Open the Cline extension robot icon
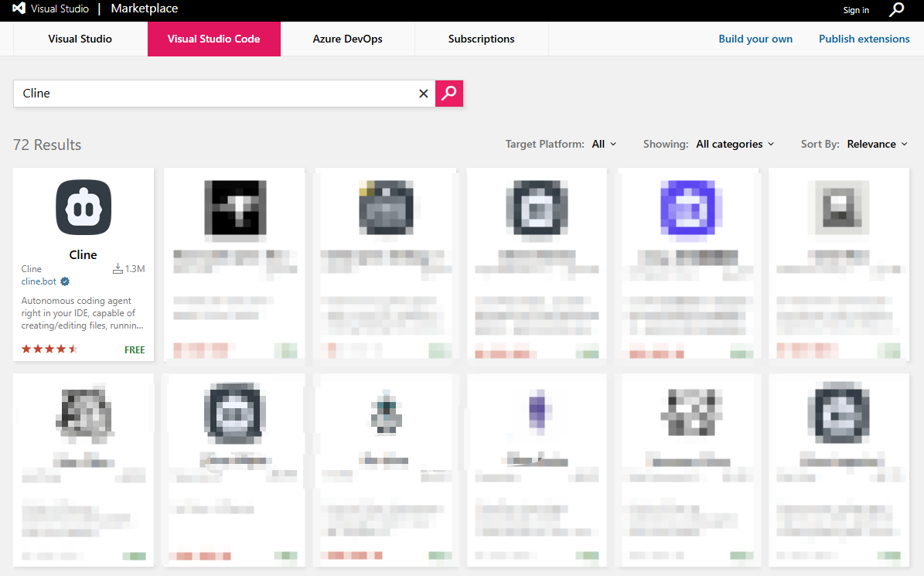This screenshot has height=576, width=924. point(84,207)
